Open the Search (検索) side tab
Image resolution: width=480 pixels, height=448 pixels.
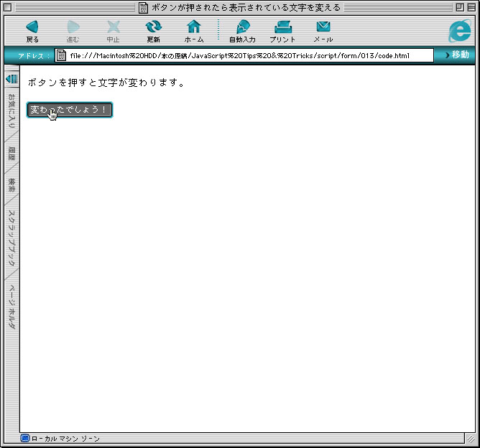pyautogui.click(x=11, y=185)
